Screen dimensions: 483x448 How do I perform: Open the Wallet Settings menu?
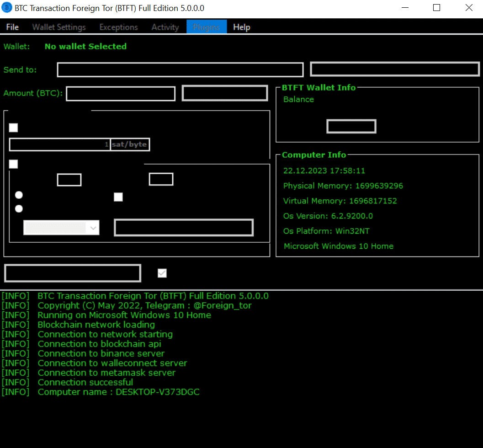59,27
